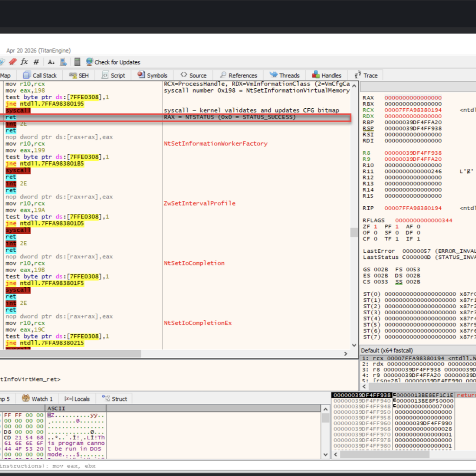The height and width of the screenshot is (476, 476).
Task: Select RFLAGS value 0000000000000344
Action: click(423, 220)
